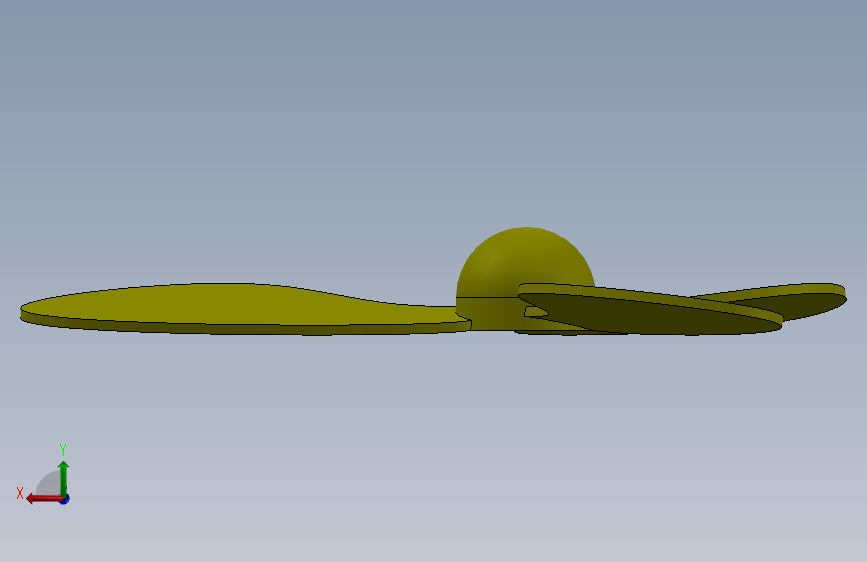
Task: Select the hemispherical hub dome of the propeller
Action: pos(525,260)
